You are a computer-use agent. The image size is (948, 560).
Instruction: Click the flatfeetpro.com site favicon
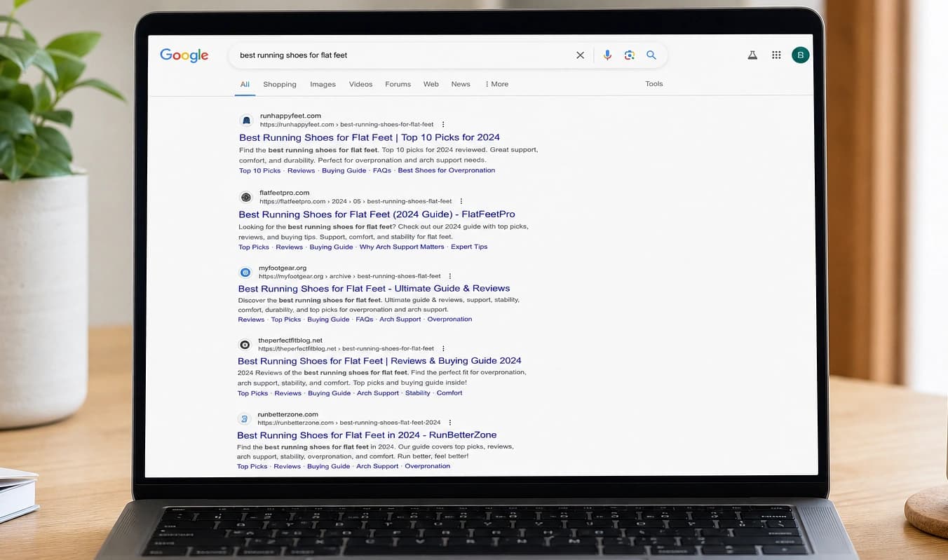click(245, 197)
